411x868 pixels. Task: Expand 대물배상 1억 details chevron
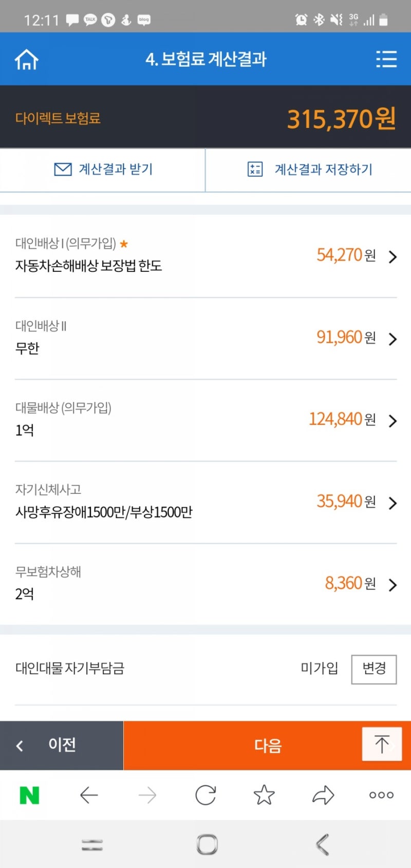393,421
